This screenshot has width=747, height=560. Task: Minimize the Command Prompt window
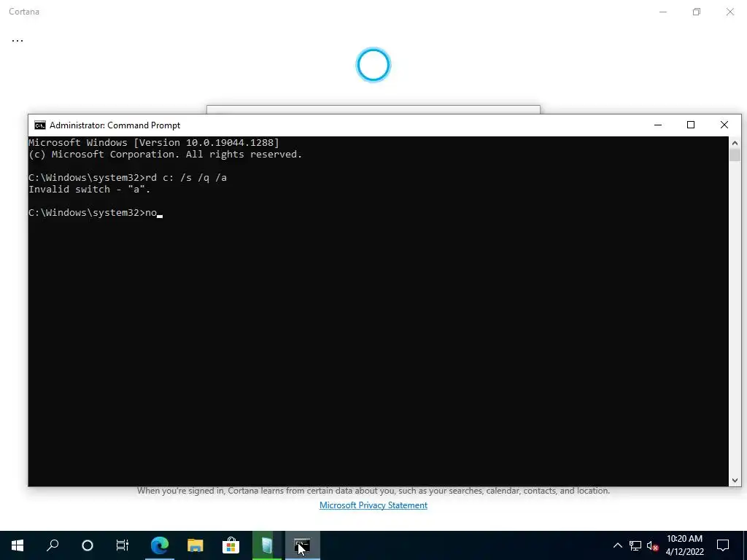tap(658, 125)
